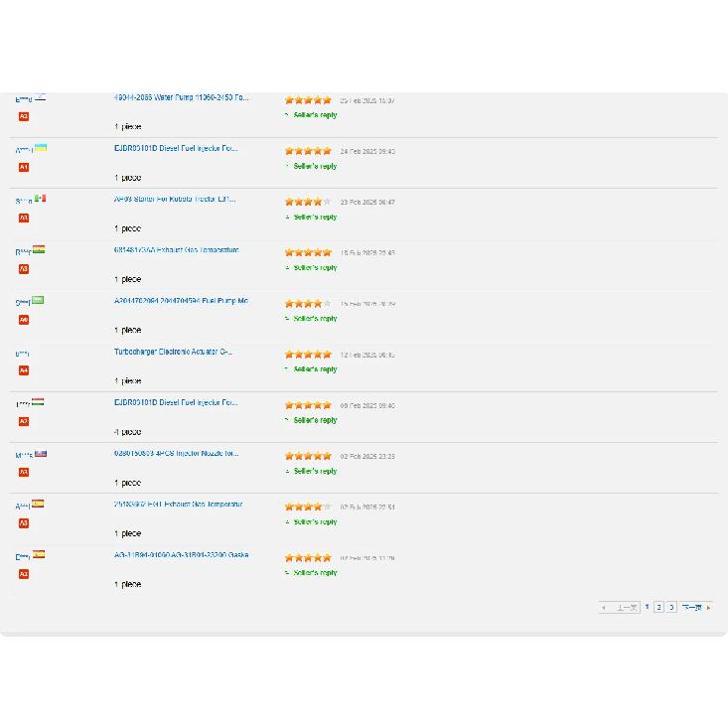The width and height of the screenshot is (728, 728).
Task: Open EGT Exhaust Gas Temperature product link
Action: coord(179,504)
